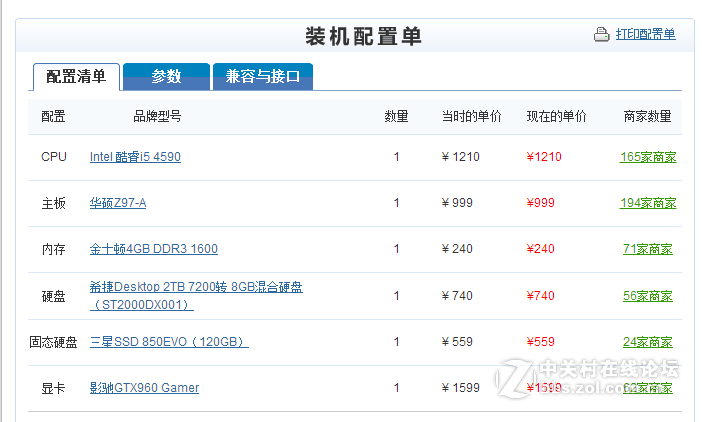Open the 兼容与接口 tab
702x422 pixels.
[x=263, y=77]
